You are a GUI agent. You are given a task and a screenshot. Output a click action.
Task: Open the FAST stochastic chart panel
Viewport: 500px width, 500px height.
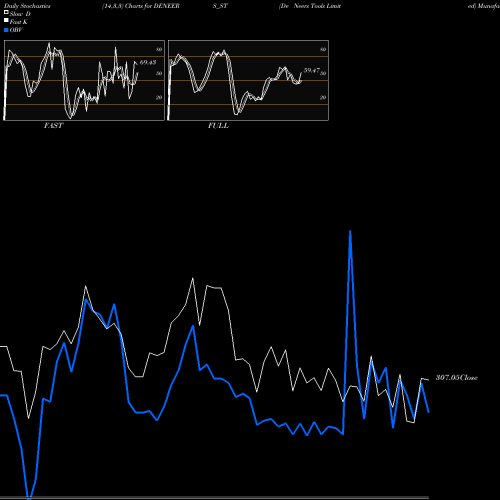click(84, 80)
